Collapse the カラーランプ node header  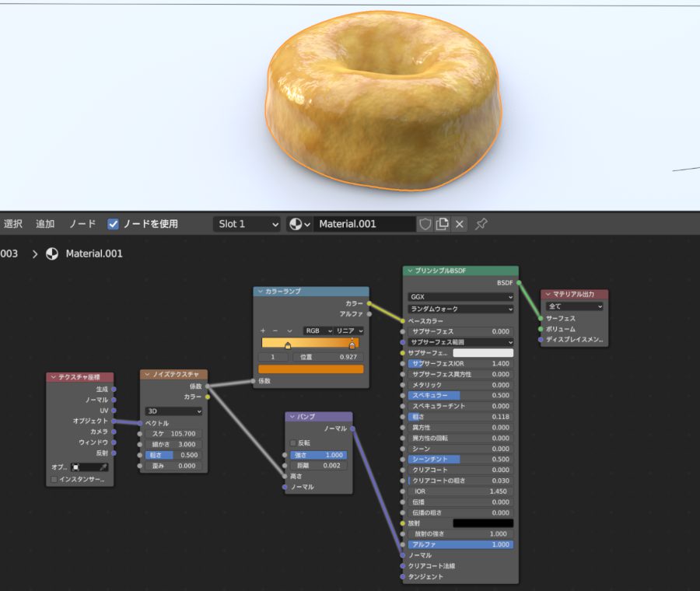260,292
